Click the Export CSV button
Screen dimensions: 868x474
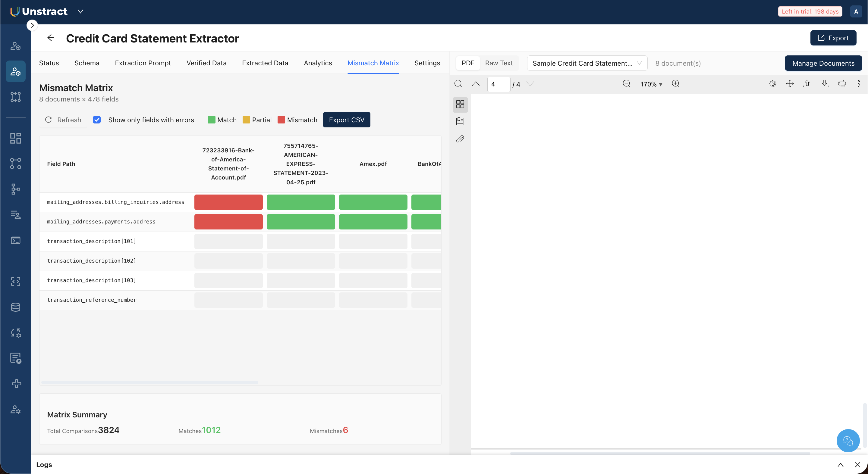tap(346, 120)
